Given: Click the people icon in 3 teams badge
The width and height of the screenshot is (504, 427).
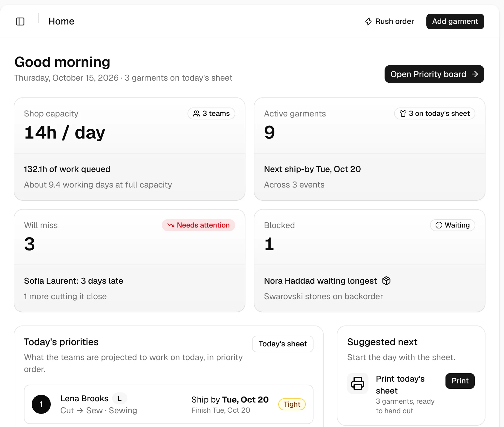Looking at the screenshot, I should 196,113.
